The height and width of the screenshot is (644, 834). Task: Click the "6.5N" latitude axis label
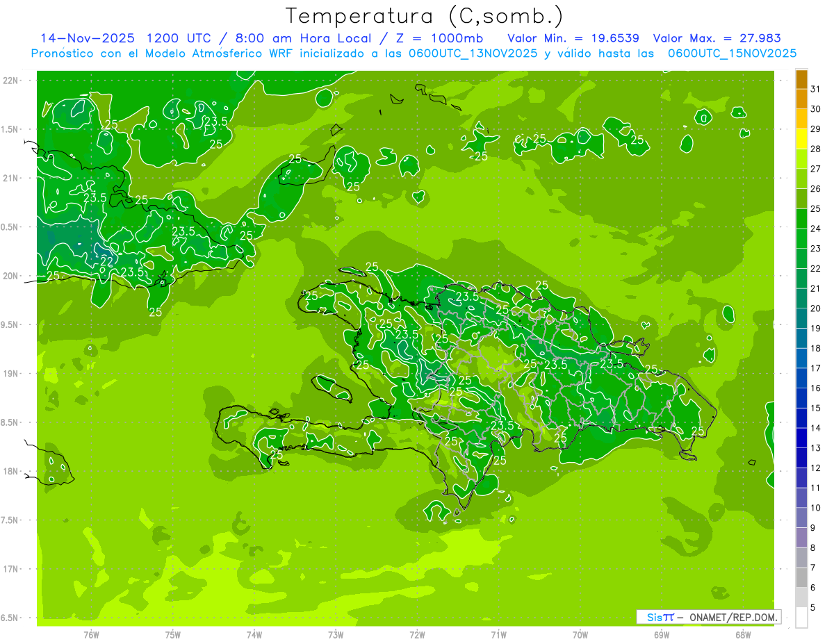coord(10,618)
